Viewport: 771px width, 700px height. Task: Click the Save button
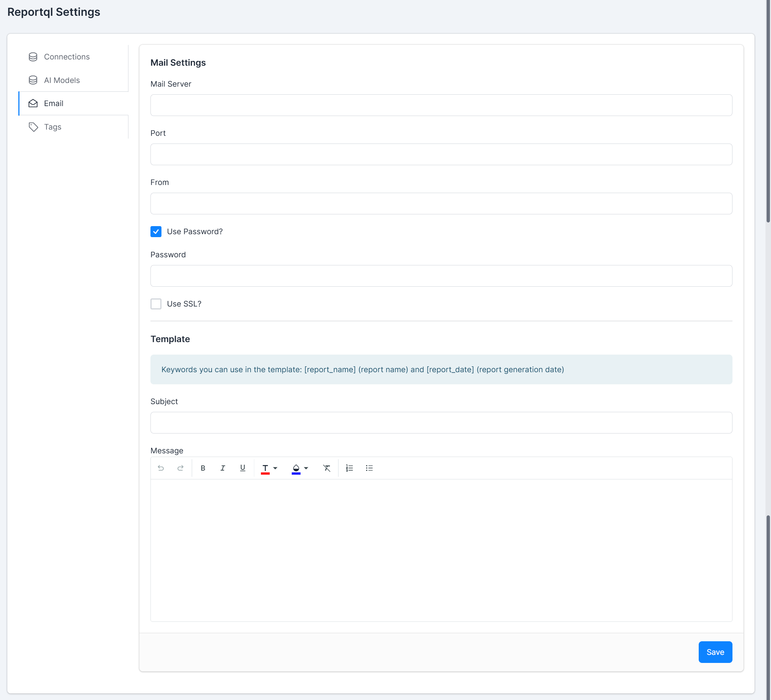point(715,652)
